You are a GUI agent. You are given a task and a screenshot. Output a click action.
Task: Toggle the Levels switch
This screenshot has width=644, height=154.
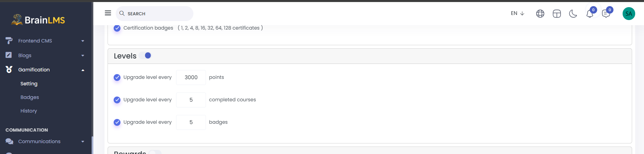(145, 55)
